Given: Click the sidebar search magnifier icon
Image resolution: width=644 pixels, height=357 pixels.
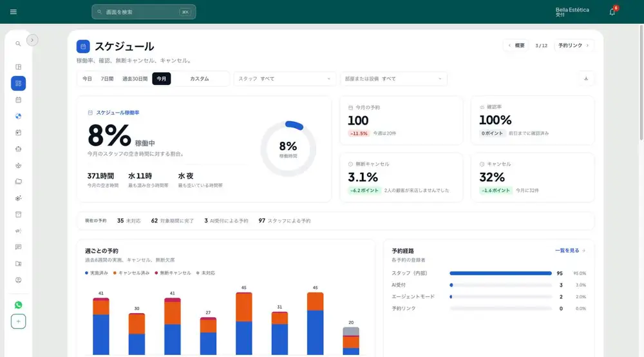Looking at the screenshot, I should tap(18, 44).
